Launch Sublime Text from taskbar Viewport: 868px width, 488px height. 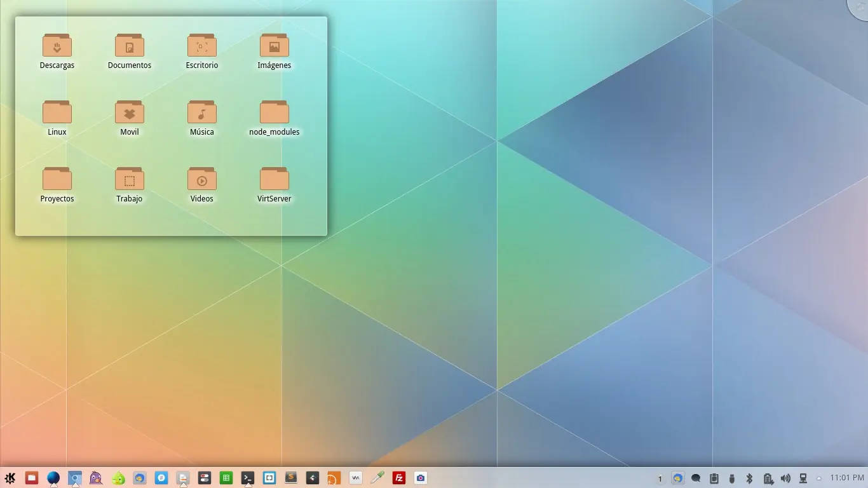(291, 478)
